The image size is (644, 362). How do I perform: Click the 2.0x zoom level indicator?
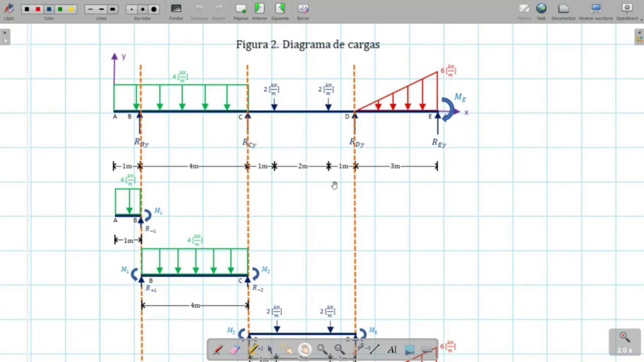(624, 342)
